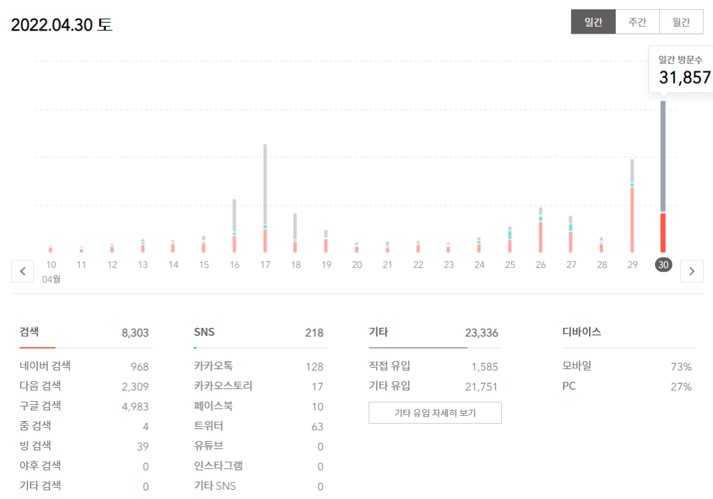Select date 10 on chart axis
Viewport: 713px width, 499px height.
[x=51, y=265]
